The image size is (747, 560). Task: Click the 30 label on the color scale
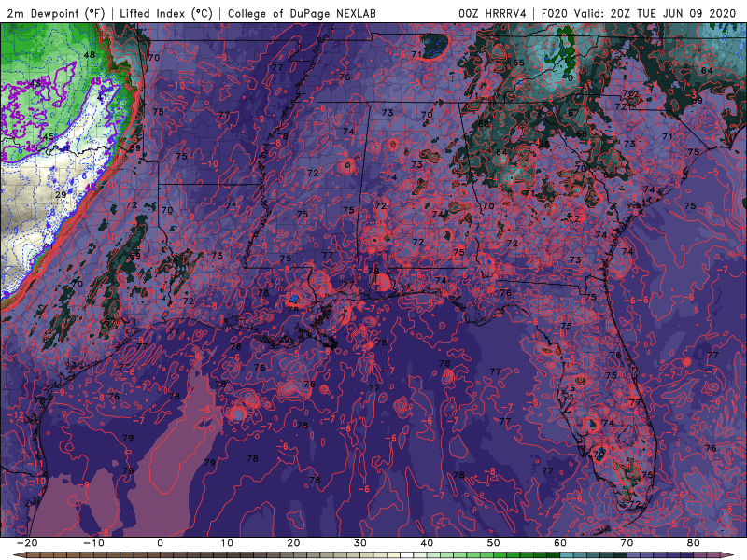pyautogui.click(x=360, y=543)
